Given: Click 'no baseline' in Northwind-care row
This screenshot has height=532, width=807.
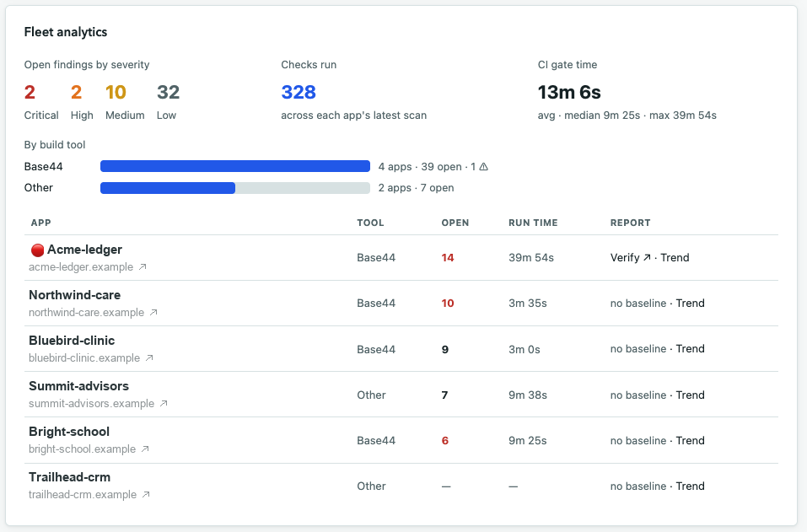Looking at the screenshot, I should [x=638, y=303].
